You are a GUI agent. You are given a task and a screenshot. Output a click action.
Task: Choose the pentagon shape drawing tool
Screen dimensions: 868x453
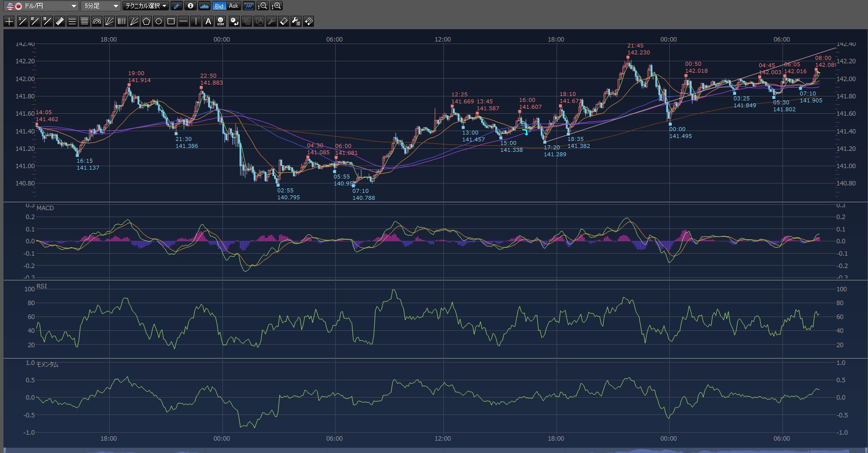pyautogui.click(x=146, y=21)
